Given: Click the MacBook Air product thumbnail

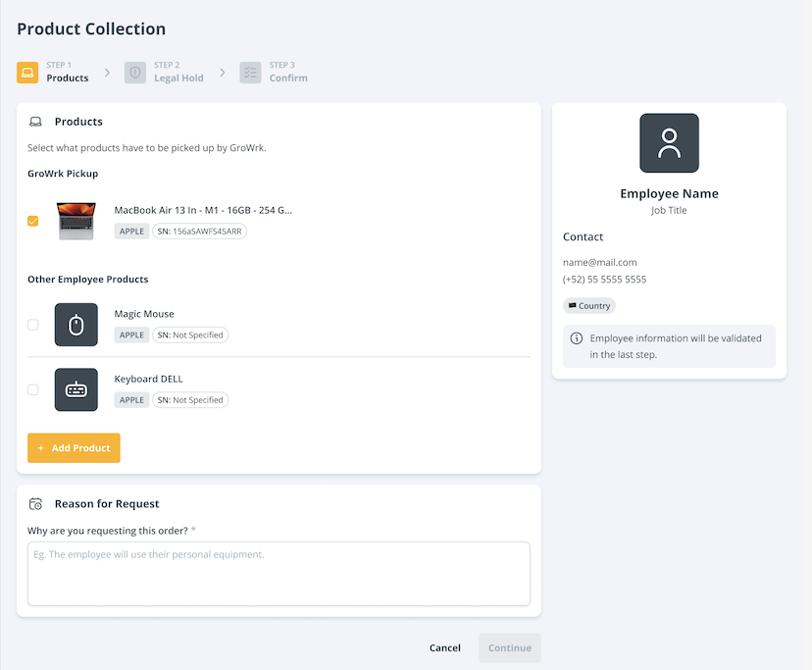Looking at the screenshot, I should [76, 222].
